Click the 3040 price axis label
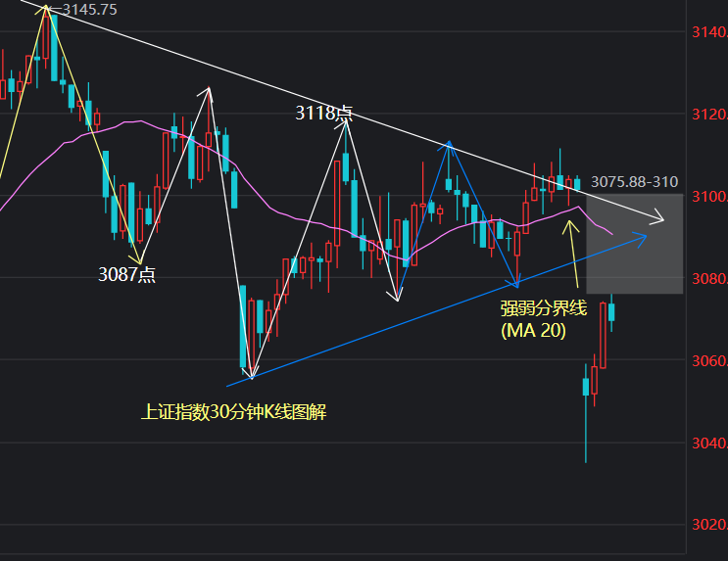The width and height of the screenshot is (728, 561). [x=709, y=444]
